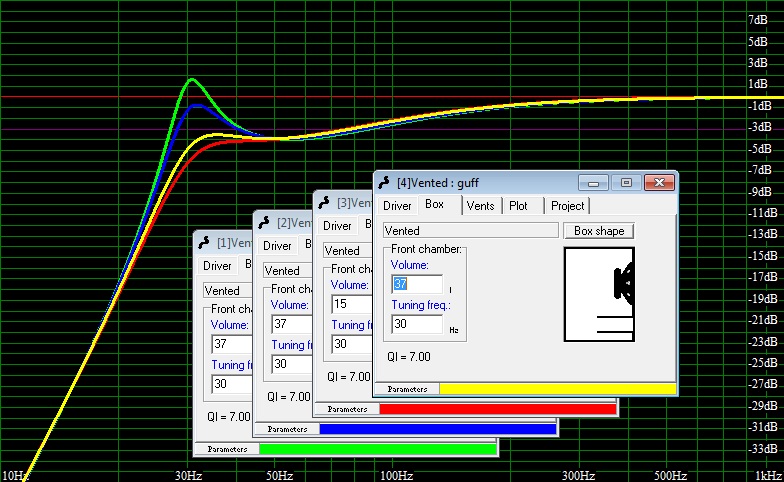Image resolution: width=784 pixels, height=482 pixels.
Task: Click the Parameters button in window [4]
Action: [407, 389]
